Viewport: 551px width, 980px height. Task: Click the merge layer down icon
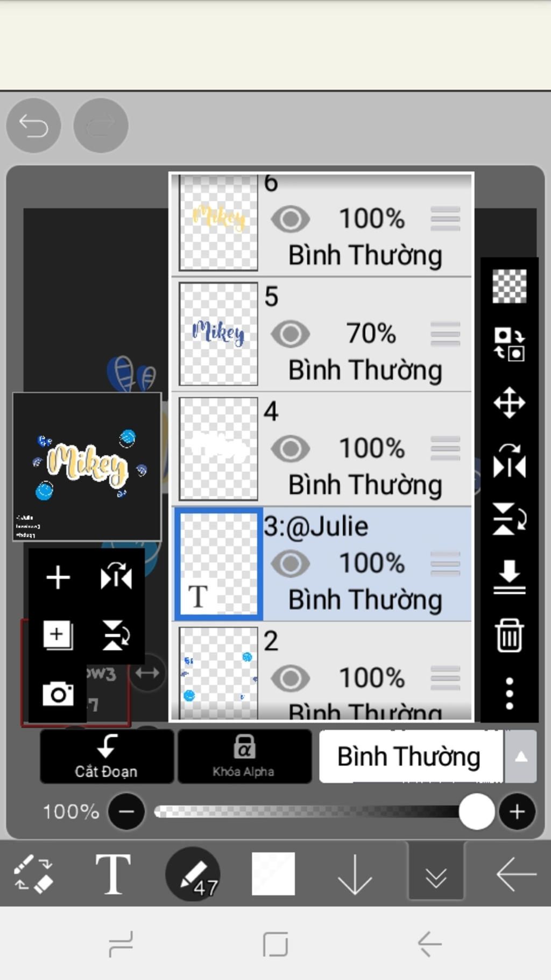(509, 577)
